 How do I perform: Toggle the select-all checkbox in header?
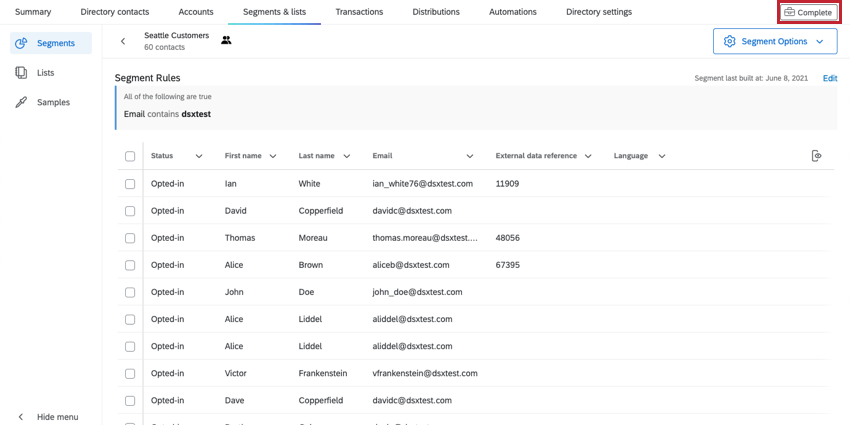pyautogui.click(x=130, y=156)
